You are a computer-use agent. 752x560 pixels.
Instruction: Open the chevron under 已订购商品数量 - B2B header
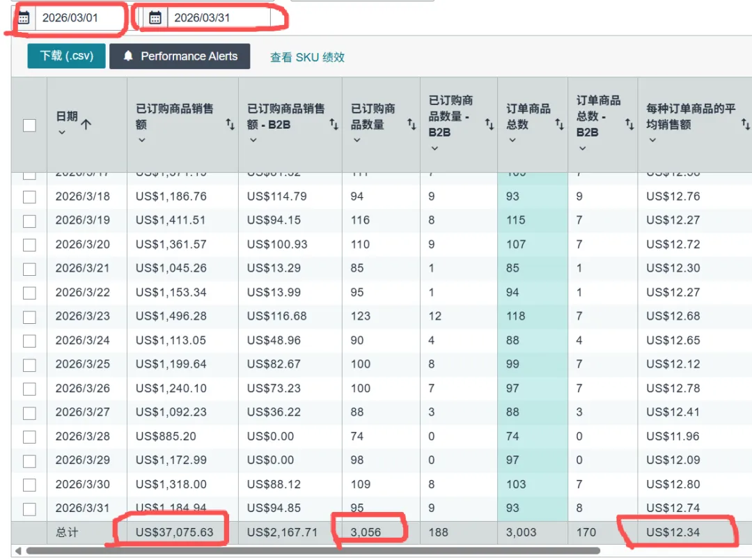[434, 148]
